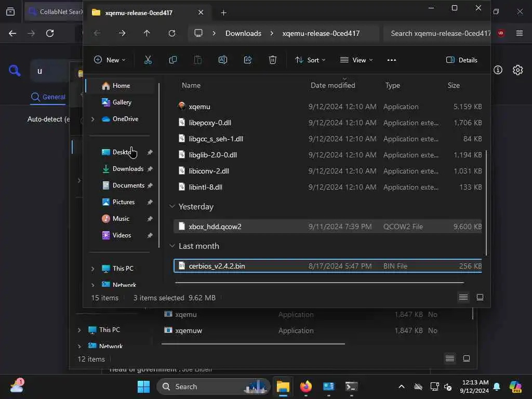532x399 pixels.
Task: Sort by the Date modified column header
Action: [332, 86]
